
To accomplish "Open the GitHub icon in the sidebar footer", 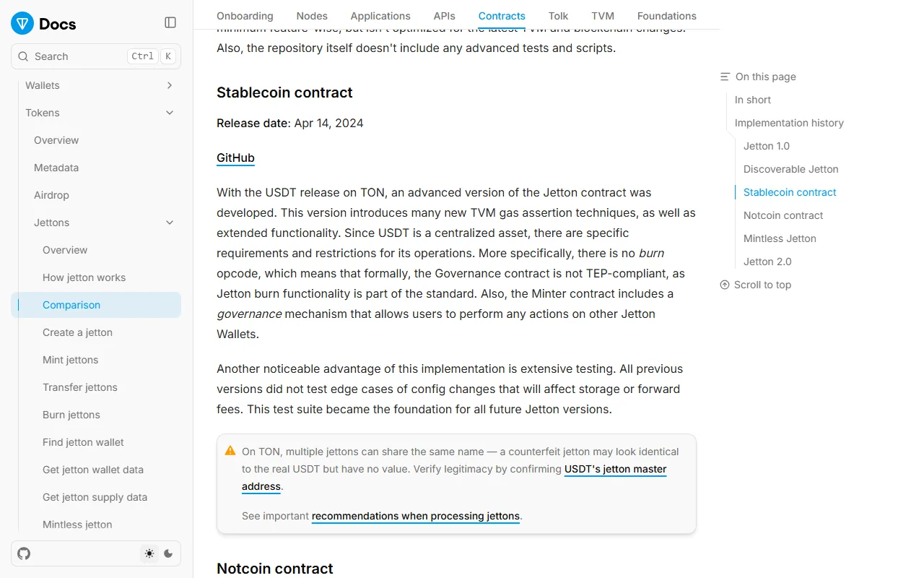I will [x=24, y=553].
